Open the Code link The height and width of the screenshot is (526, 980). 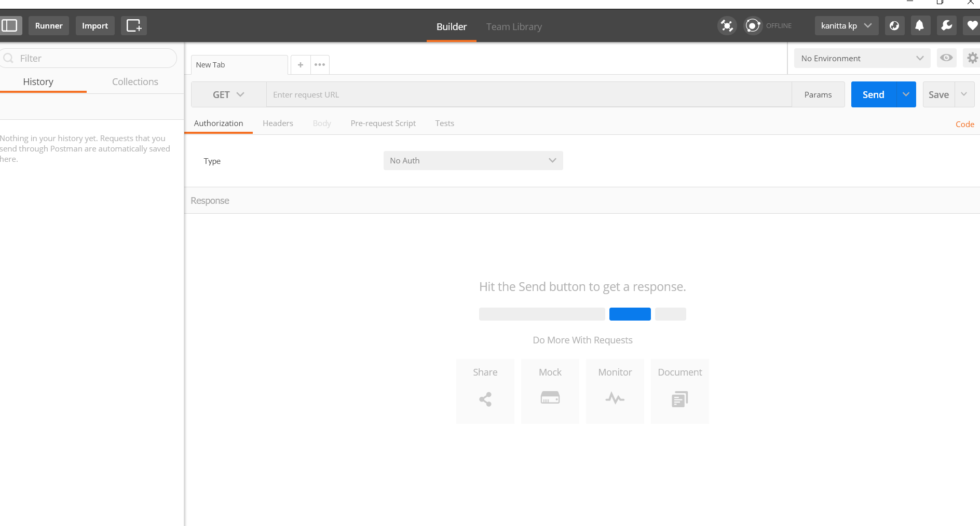[965, 124]
